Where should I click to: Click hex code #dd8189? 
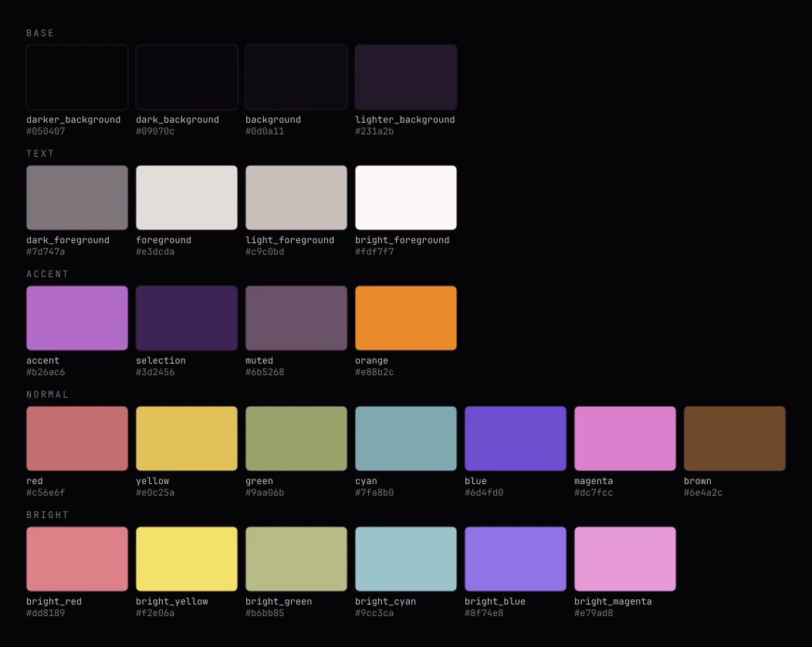46,613
